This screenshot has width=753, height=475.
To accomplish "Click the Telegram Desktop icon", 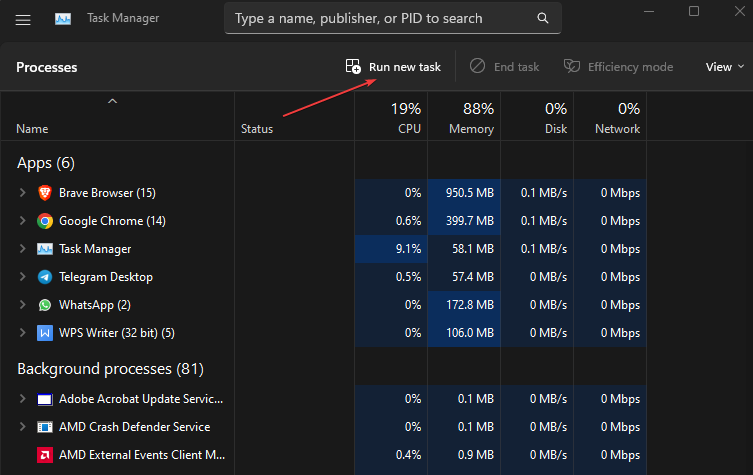I will pyautogui.click(x=45, y=277).
